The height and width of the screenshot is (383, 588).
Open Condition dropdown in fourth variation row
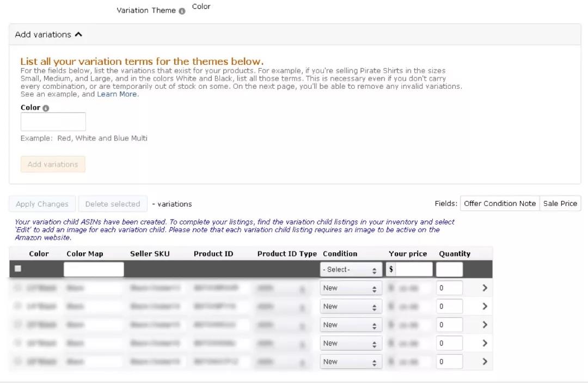coord(351,343)
